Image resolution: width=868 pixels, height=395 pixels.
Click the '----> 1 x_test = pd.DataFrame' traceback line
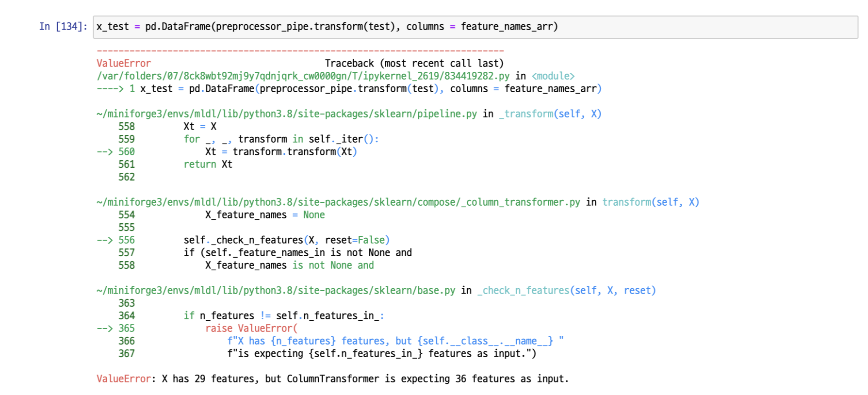(349, 89)
